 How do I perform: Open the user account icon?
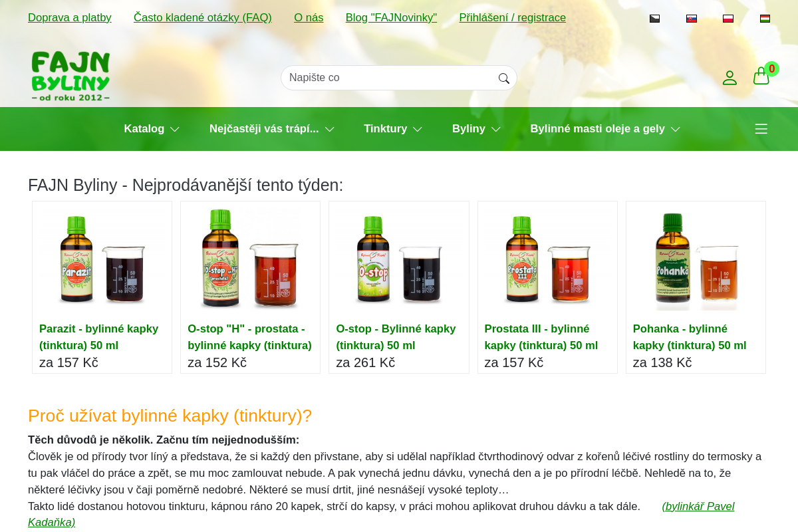(x=730, y=78)
